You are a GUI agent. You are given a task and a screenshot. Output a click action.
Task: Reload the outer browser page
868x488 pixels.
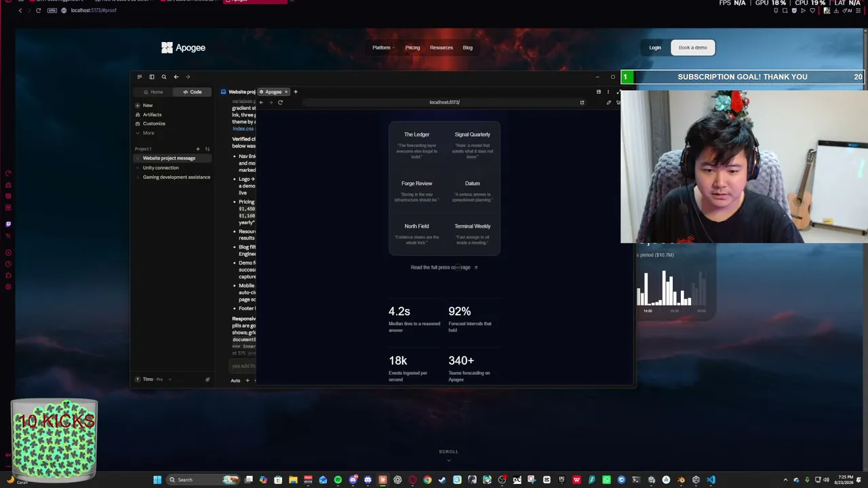point(38,10)
